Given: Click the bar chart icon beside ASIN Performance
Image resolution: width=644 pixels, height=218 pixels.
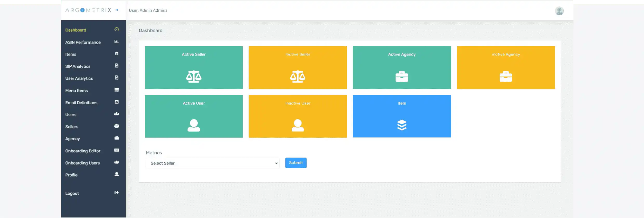Looking at the screenshot, I should (117, 42).
